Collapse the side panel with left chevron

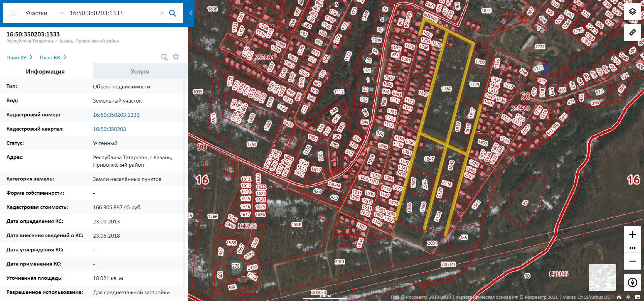point(191,13)
